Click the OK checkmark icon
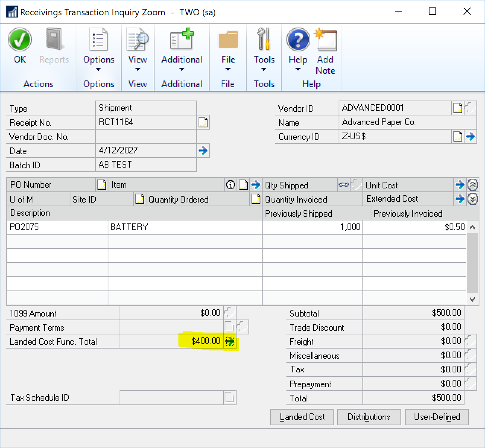This screenshot has height=448, width=485. click(19, 39)
